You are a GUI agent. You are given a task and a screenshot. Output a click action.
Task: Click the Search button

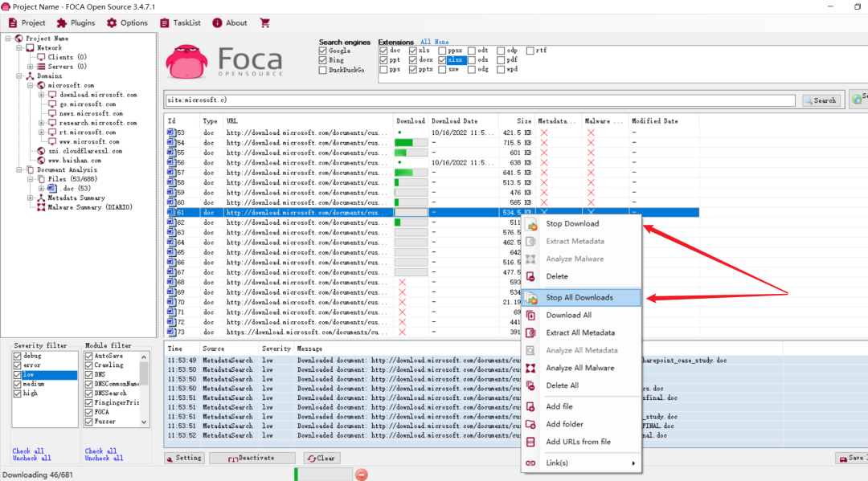click(x=821, y=100)
